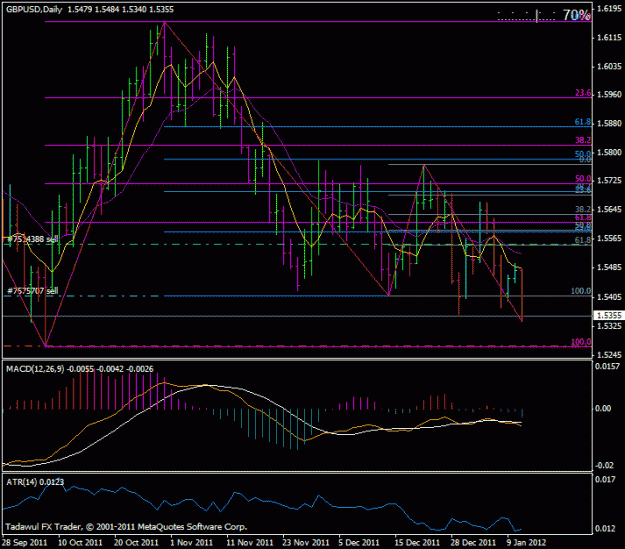Click the 10 Oct 2011 date label
The width and height of the screenshot is (625, 549).
[80, 543]
